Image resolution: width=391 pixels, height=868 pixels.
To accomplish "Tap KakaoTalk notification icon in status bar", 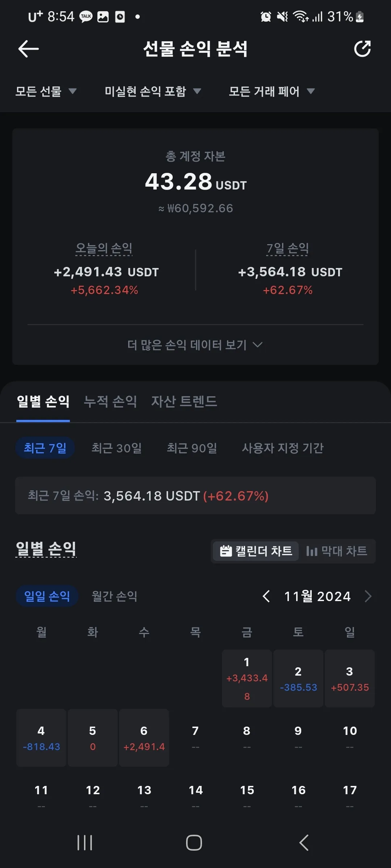I will point(86,17).
